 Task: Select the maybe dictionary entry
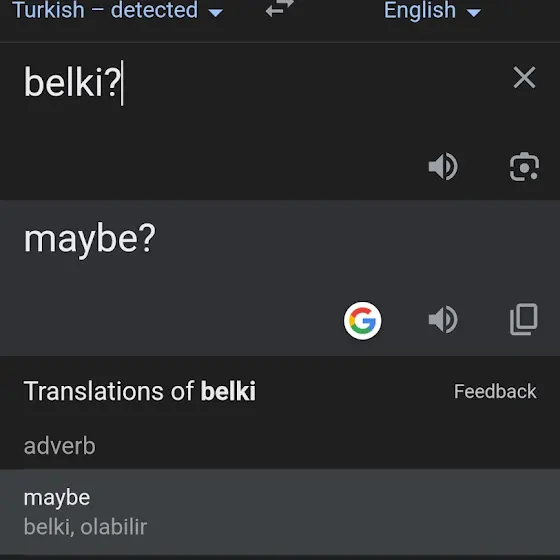[x=280, y=512]
